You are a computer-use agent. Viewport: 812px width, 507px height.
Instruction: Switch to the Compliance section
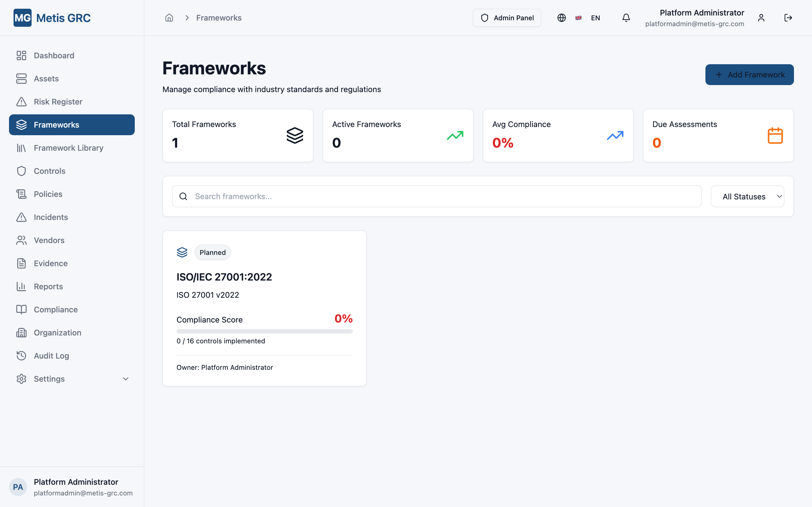pos(55,309)
